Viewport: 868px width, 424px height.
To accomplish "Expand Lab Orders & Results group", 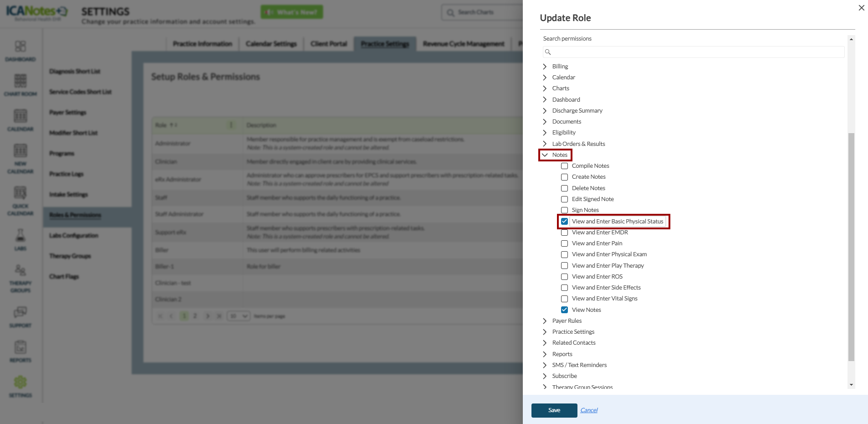I will pos(545,144).
